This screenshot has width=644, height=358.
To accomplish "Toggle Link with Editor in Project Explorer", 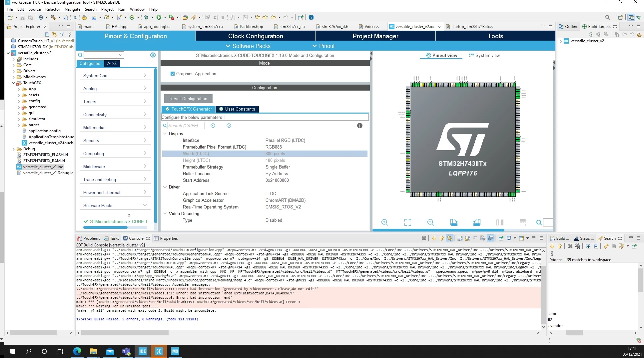I will click(x=54, y=34).
